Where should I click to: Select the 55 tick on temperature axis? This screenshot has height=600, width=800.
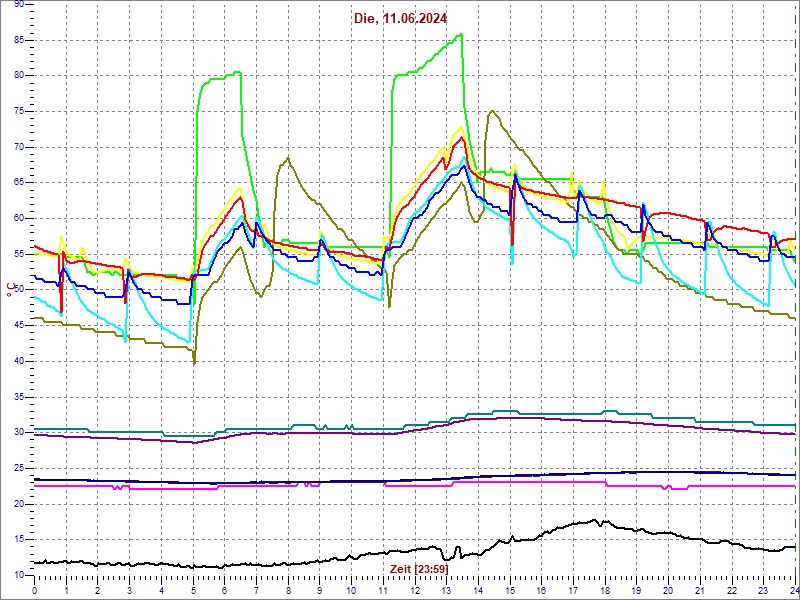coord(18,254)
